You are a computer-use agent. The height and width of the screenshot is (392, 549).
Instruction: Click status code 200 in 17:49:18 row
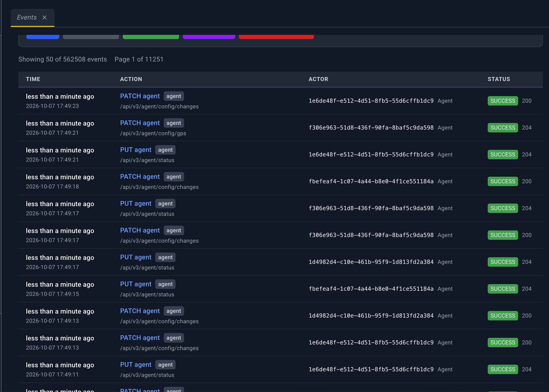click(527, 181)
